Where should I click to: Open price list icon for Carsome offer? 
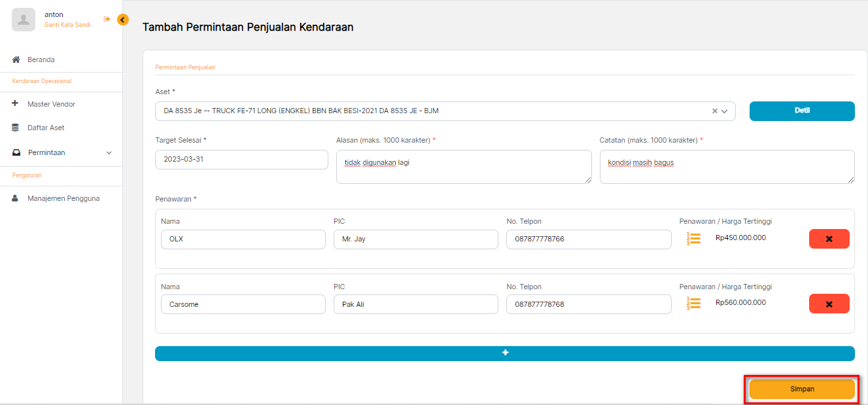[x=693, y=304]
